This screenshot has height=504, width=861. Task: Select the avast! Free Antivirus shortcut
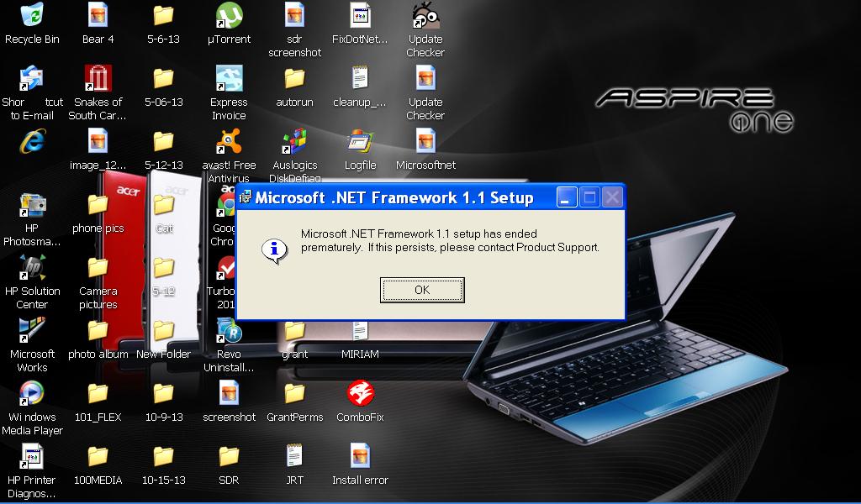229,141
